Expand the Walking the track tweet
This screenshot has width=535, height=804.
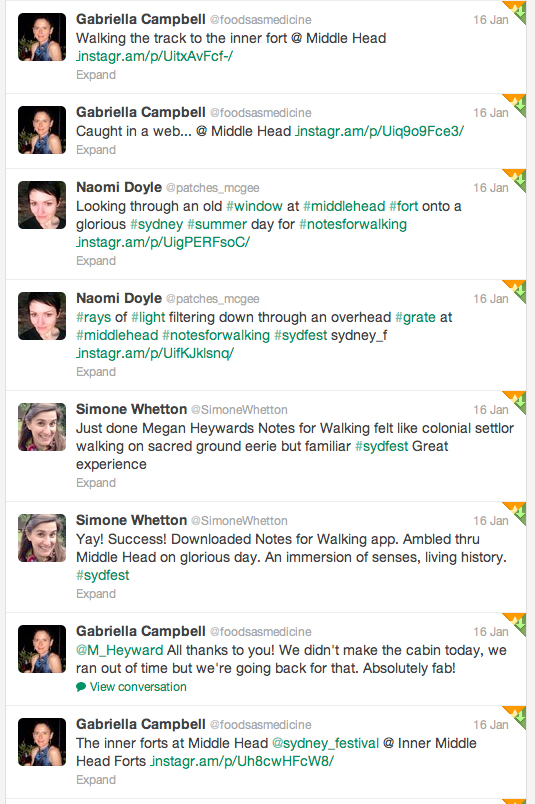coord(96,75)
